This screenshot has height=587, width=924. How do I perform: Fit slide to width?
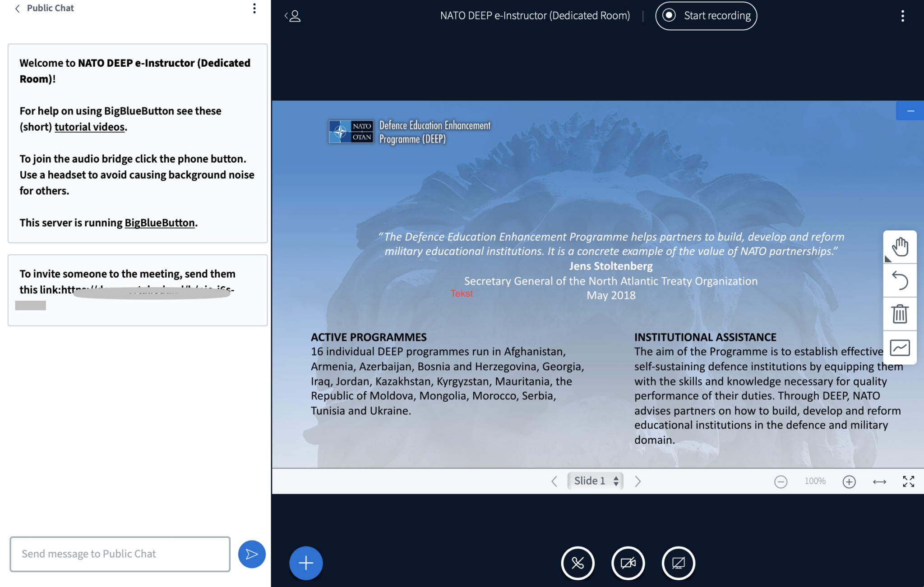[879, 482]
